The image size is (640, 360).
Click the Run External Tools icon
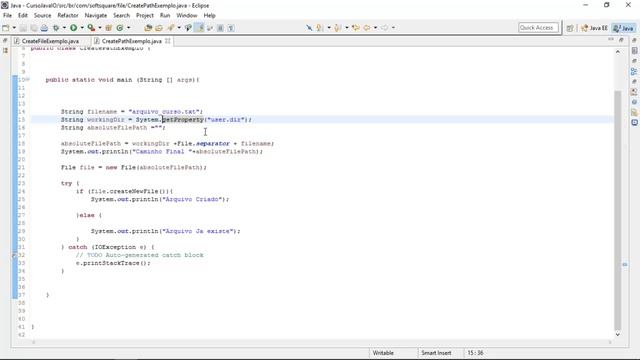click(x=91, y=28)
